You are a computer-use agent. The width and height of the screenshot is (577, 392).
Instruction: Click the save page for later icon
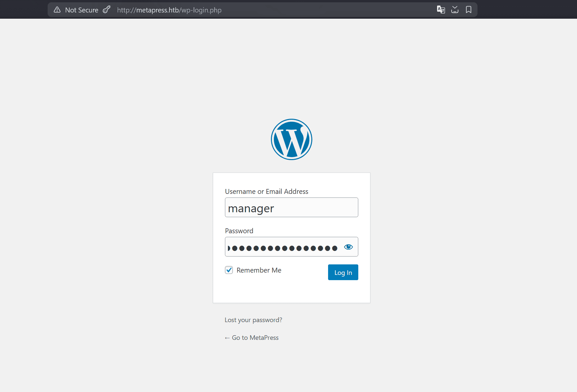455,10
